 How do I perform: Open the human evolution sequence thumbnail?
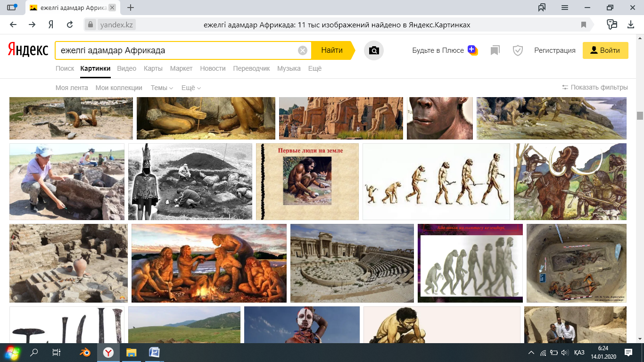[436, 181]
